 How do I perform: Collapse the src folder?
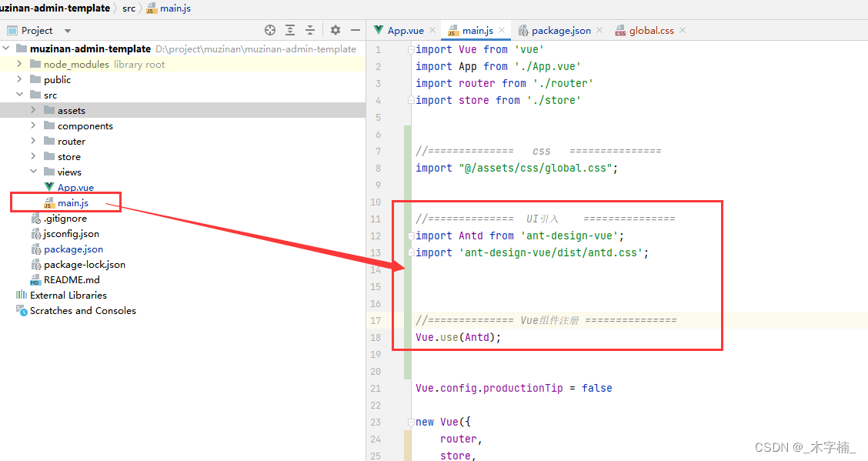(x=19, y=95)
